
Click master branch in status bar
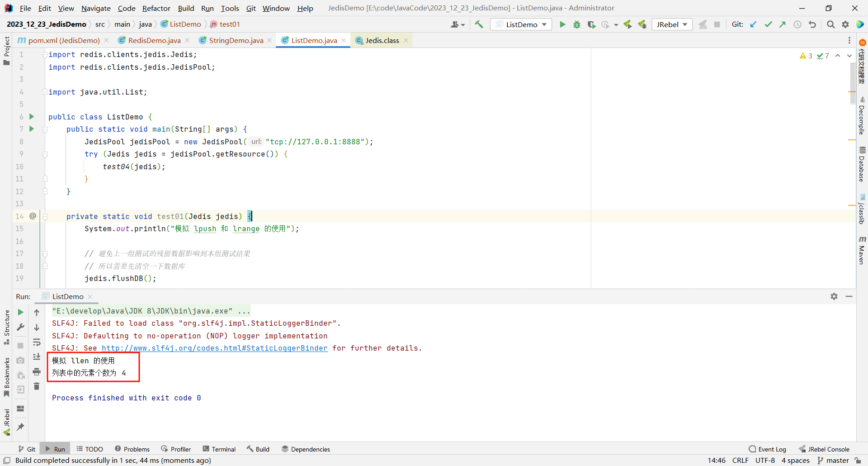(834, 460)
